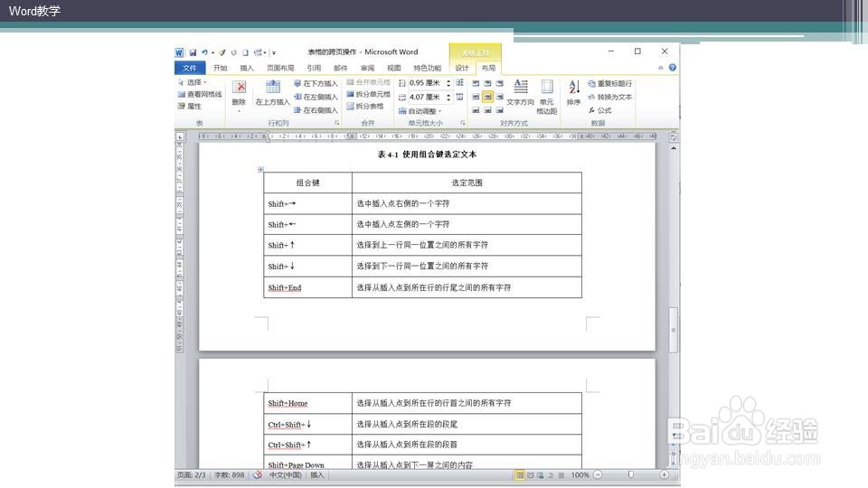Open the AutoFit (自动调整) dropdown

point(420,111)
